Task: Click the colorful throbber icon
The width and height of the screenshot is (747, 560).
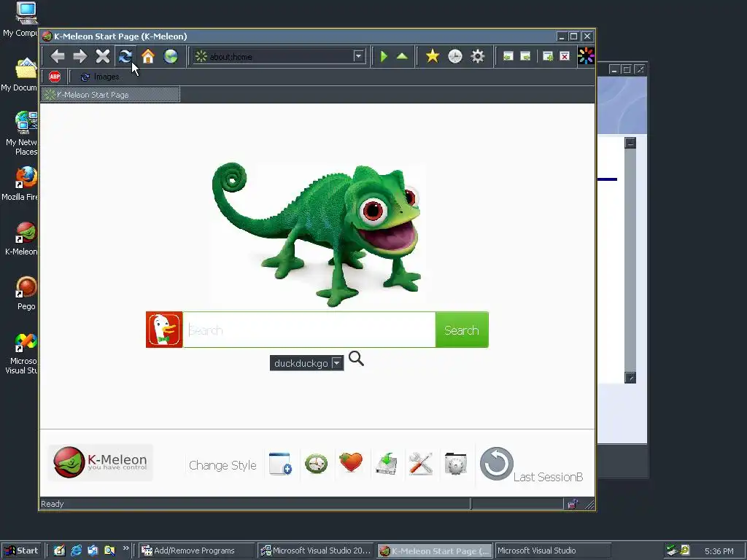Action: (586, 56)
